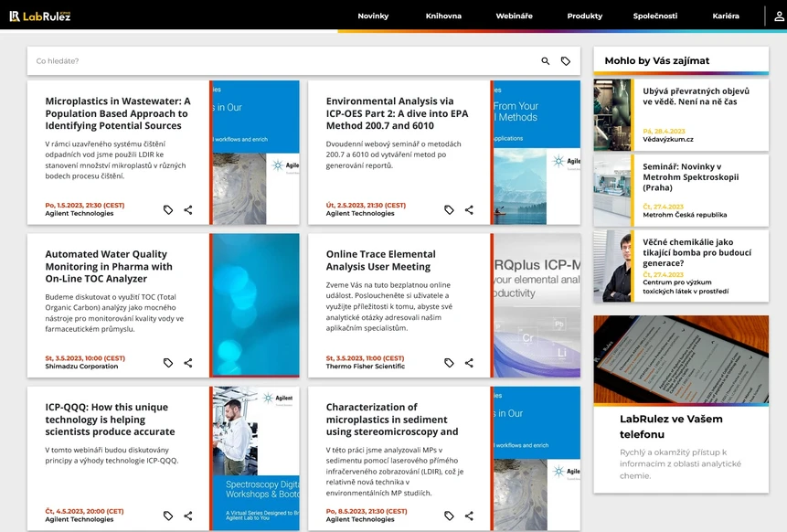Viewport: 787px width, 532px height.
Task: Click 'Agilent Technologies' under Microplastics in Wastewater
Action: click(x=80, y=213)
